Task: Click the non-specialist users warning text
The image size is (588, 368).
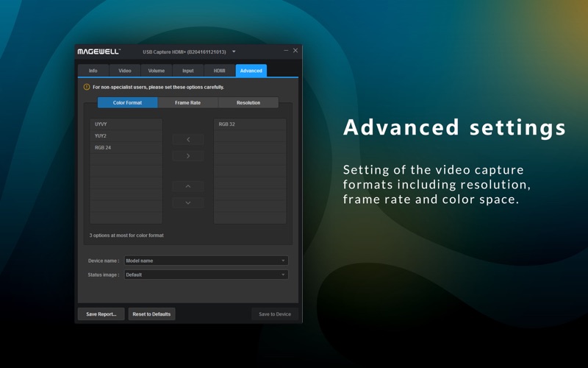Action: 158,87
